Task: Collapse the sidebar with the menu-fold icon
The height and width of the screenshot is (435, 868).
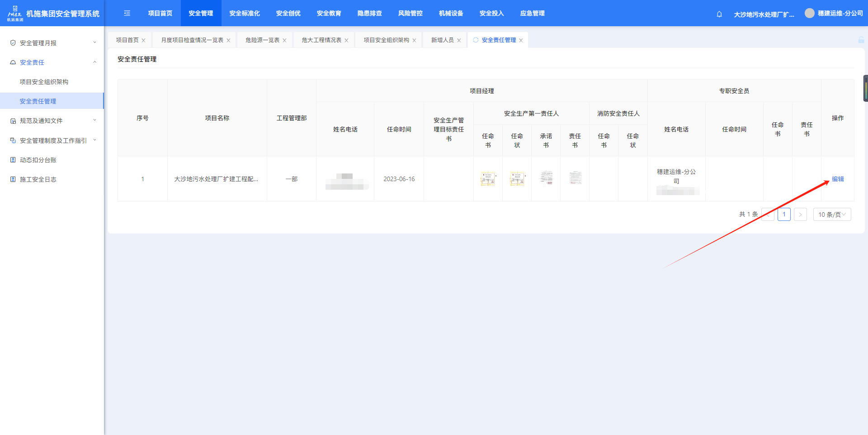Action: point(127,14)
